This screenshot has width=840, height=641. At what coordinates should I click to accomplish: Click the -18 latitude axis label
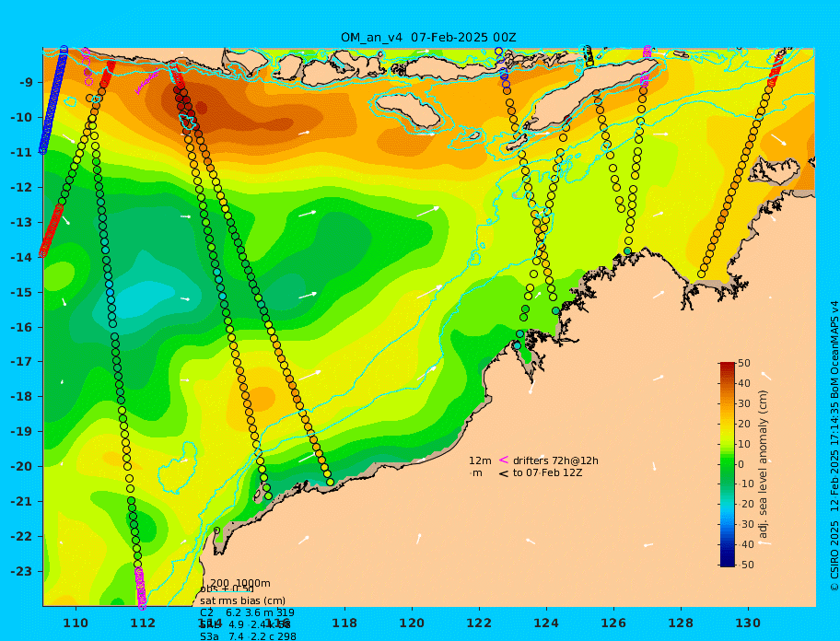tap(21, 397)
